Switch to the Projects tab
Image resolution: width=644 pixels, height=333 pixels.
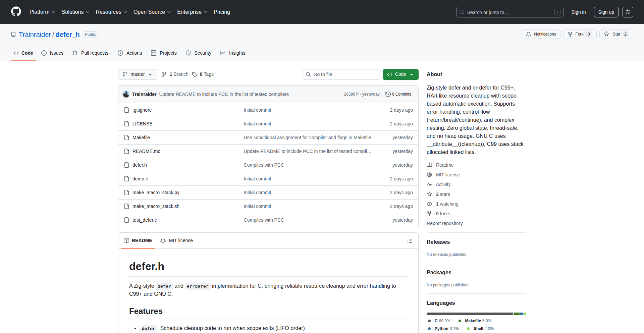click(x=164, y=53)
